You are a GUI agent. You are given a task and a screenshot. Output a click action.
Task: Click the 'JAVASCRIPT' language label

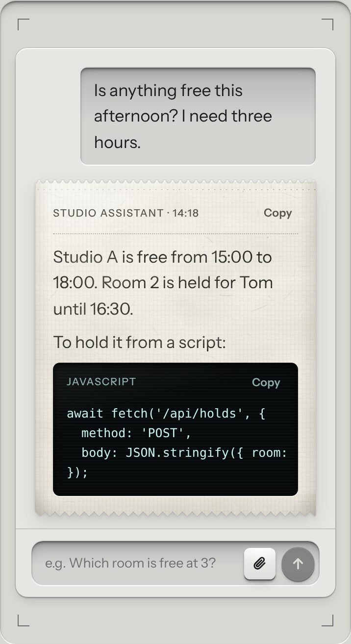(101, 382)
